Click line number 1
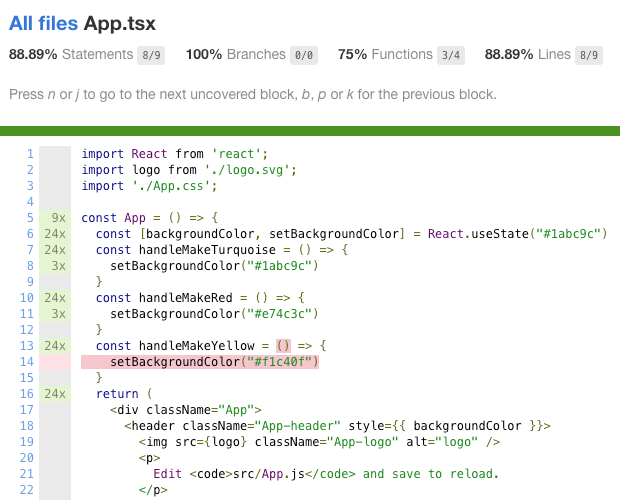Image resolution: width=620 pixels, height=500 pixels. click(30, 154)
